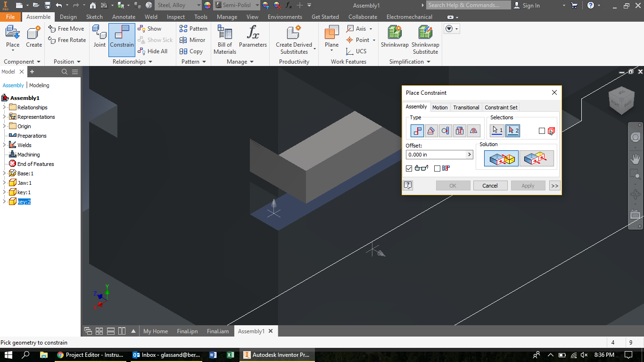
Task: Activate the Second Selection button
Action: 512,131
